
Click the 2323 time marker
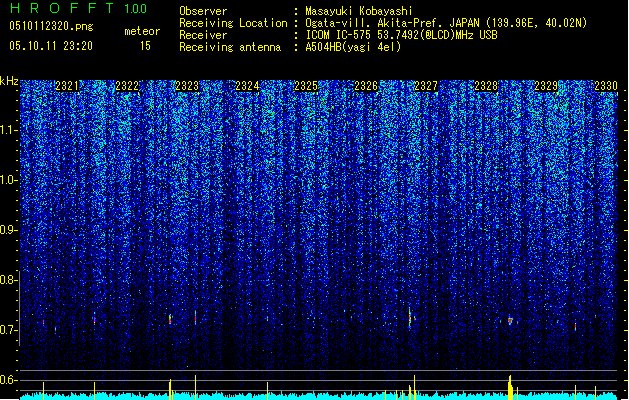click(x=187, y=86)
